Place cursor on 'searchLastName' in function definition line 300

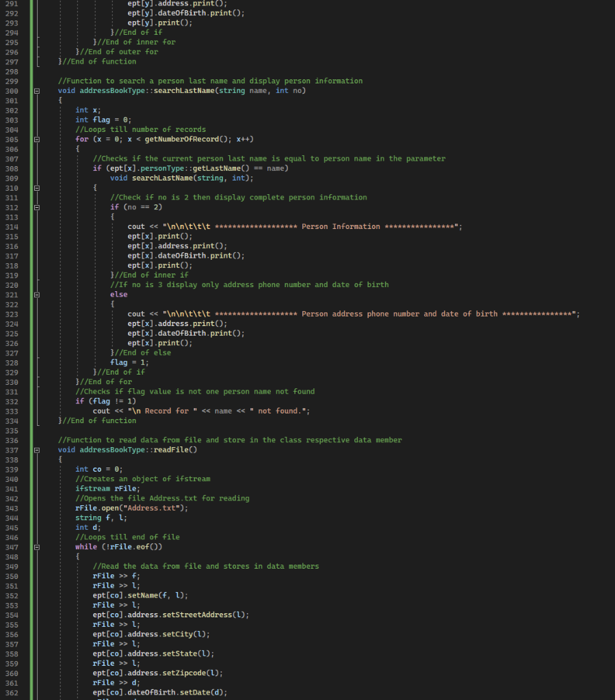point(184,91)
